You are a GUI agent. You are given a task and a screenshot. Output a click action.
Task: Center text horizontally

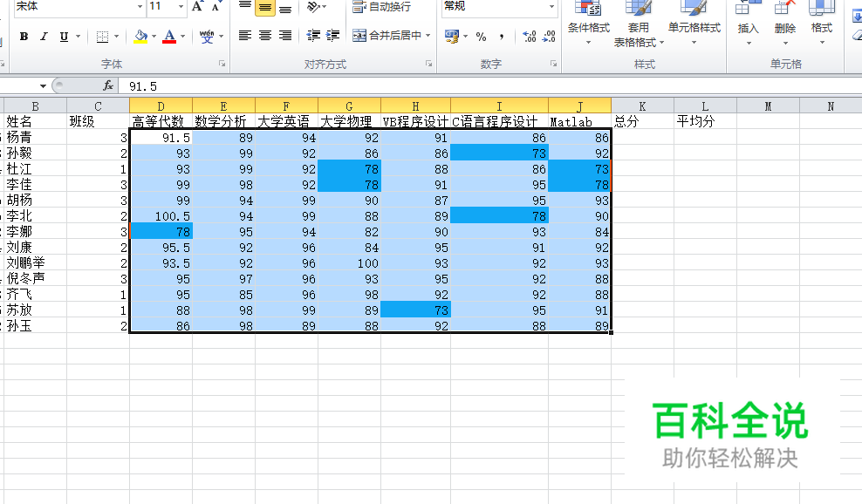[x=265, y=36]
